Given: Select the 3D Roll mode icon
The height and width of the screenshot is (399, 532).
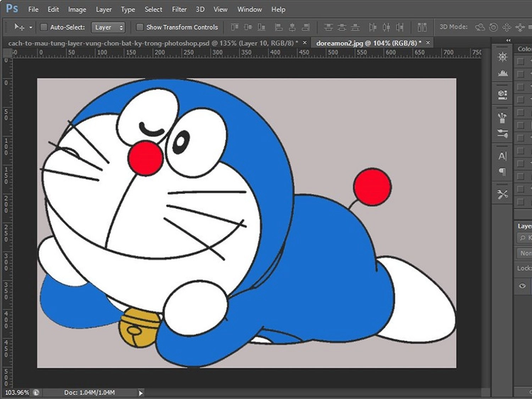Looking at the screenshot, I should (x=493, y=27).
